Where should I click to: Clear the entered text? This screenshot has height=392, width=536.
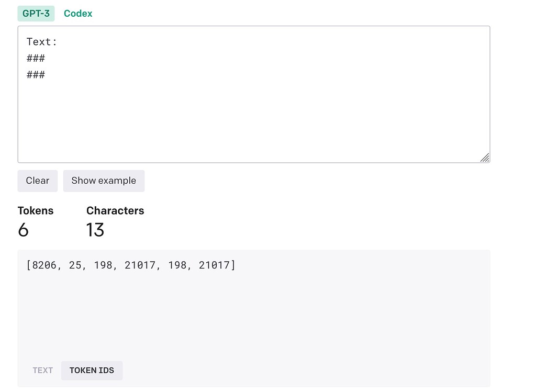[x=37, y=181]
